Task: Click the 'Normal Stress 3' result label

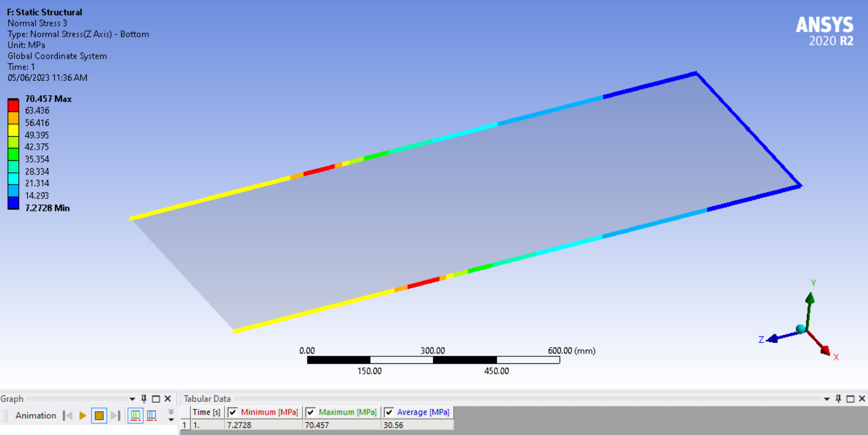Action: (x=37, y=23)
